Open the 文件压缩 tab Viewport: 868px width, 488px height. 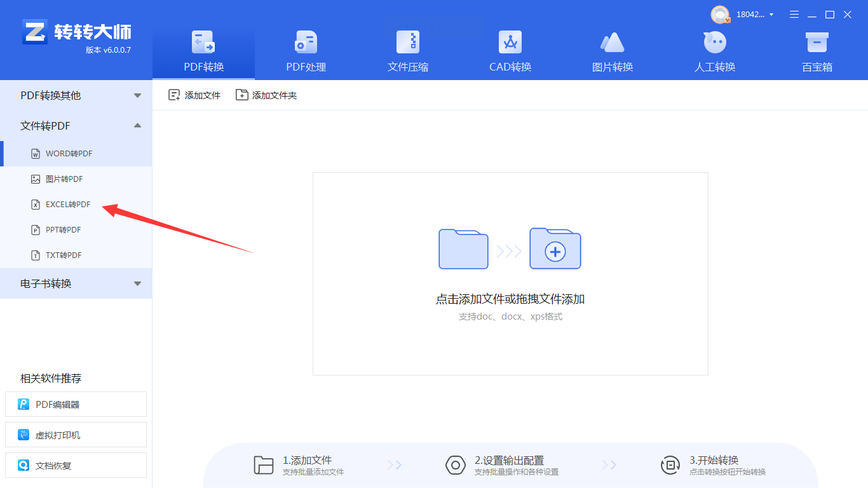(x=408, y=52)
